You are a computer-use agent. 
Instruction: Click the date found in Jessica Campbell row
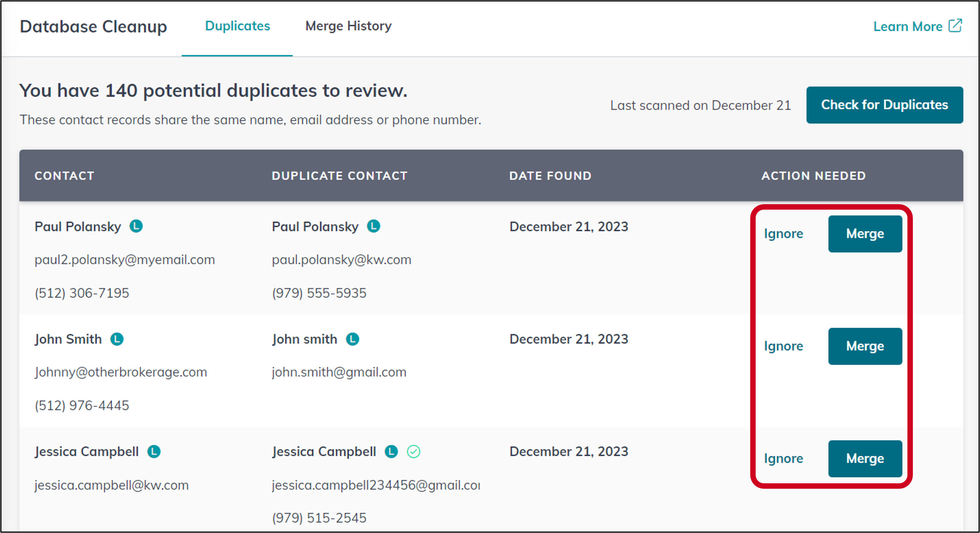pyautogui.click(x=569, y=451)
